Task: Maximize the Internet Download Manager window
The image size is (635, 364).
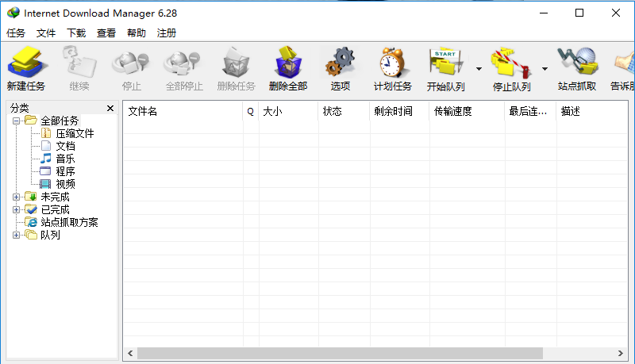Action: [579, 13]
